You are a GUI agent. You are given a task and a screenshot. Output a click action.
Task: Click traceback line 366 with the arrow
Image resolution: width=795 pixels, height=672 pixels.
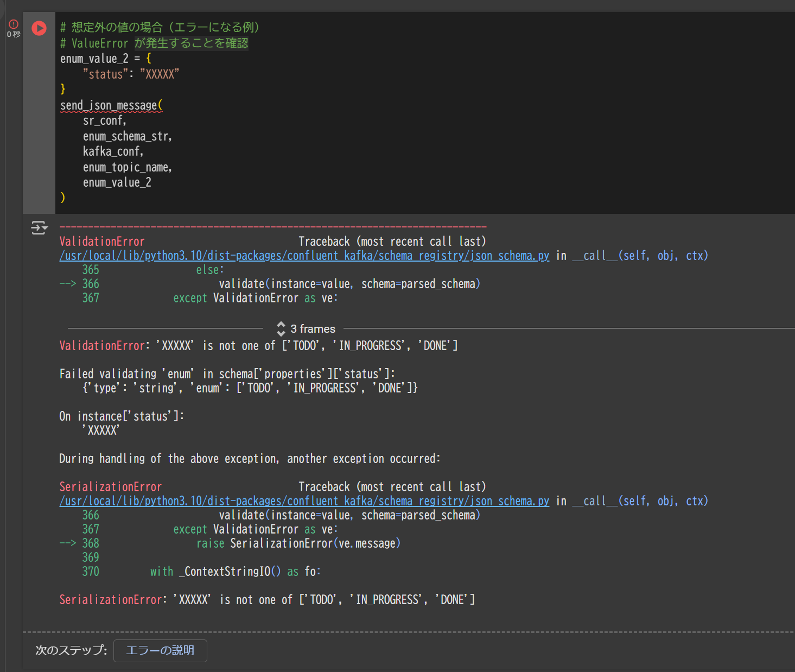point(270,284)
